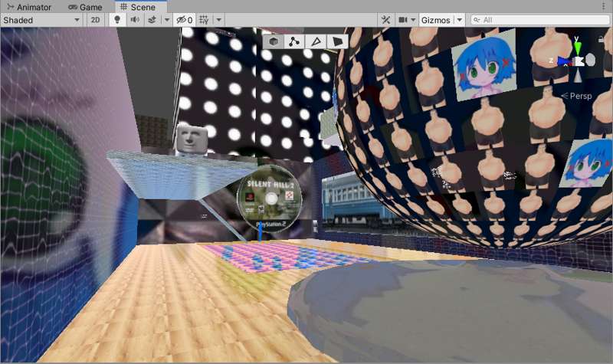Viewport: 613px width, 364px height.
Task: Switch to the Game tab
Action: coord(85,7)
